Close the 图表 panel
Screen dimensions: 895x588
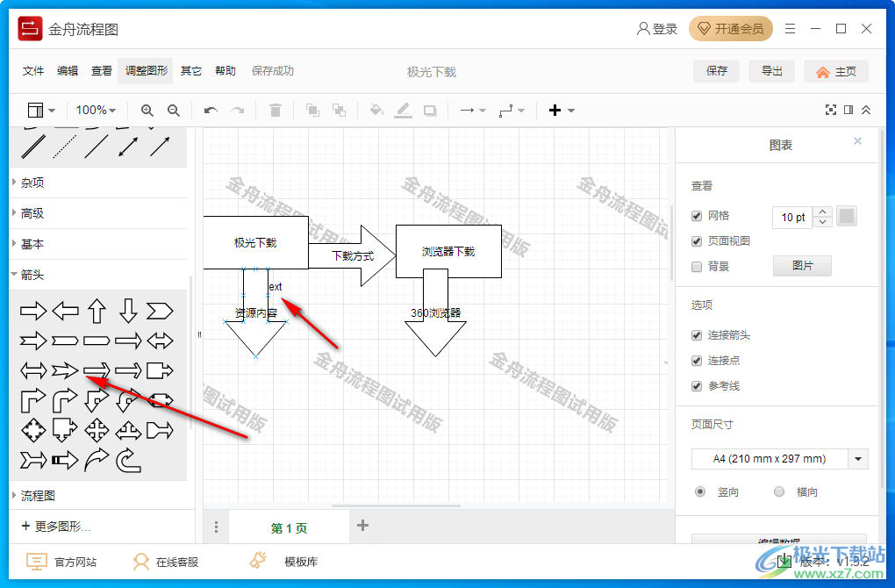coord(857,141)
